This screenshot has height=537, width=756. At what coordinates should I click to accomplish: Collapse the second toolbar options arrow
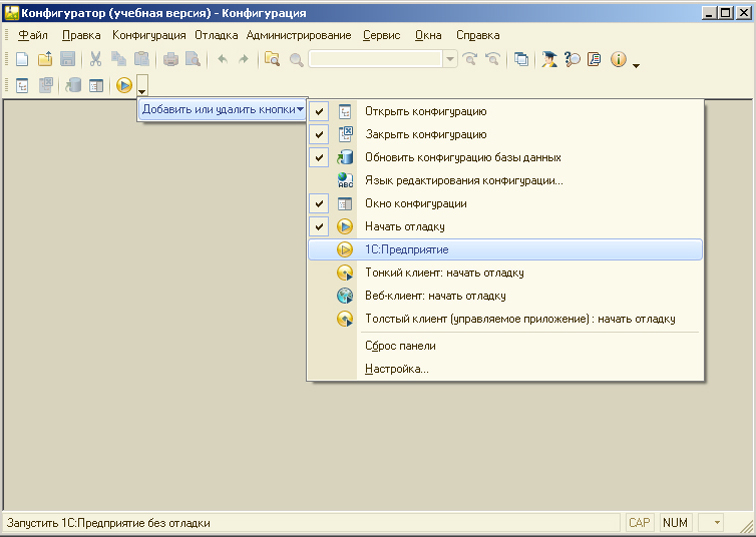(x=142, y=85)
